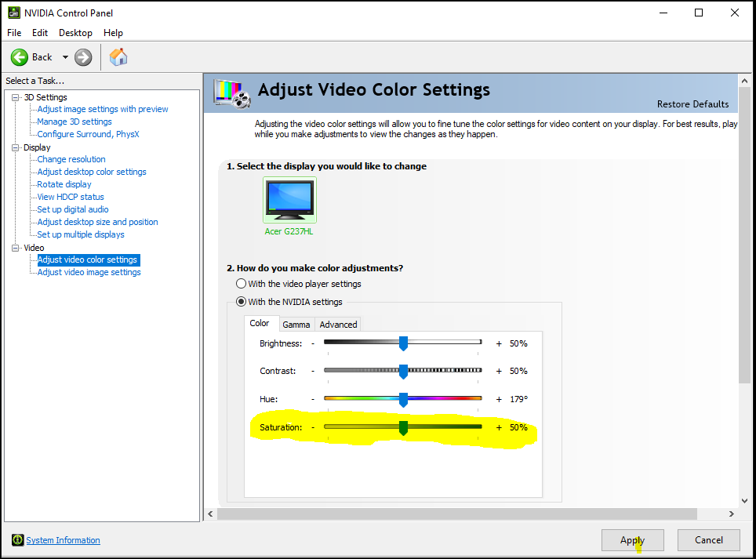
Task: Open the Help menu
Action: click(x=113, y=33)
